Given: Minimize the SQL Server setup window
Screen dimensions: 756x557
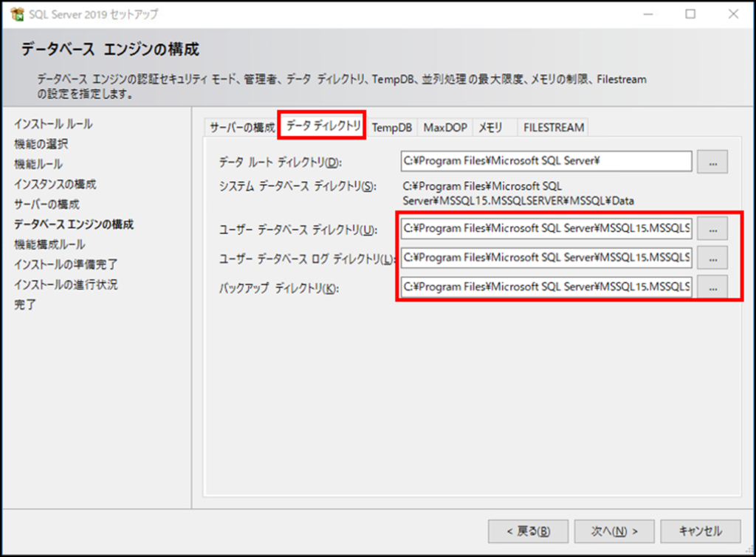Looking at the screenshot, I should [x=648, y=14].
